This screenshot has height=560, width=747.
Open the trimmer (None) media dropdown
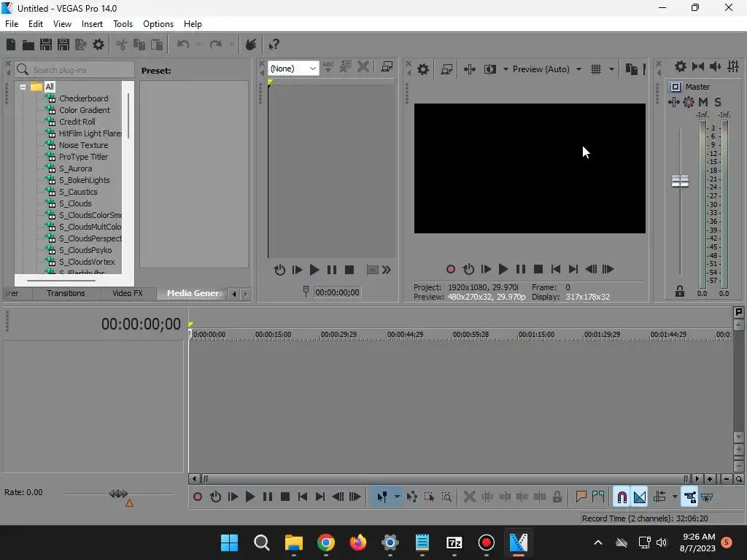tap(293, 69)
